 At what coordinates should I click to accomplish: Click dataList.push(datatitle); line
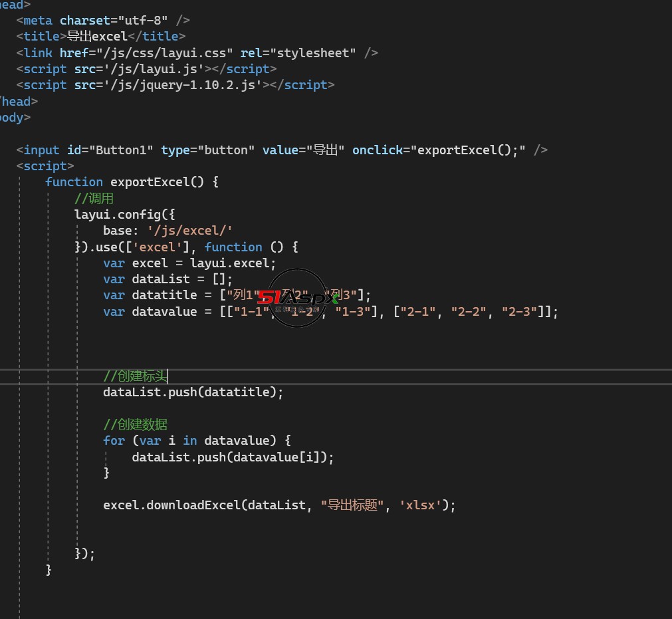tap(193, 392)
